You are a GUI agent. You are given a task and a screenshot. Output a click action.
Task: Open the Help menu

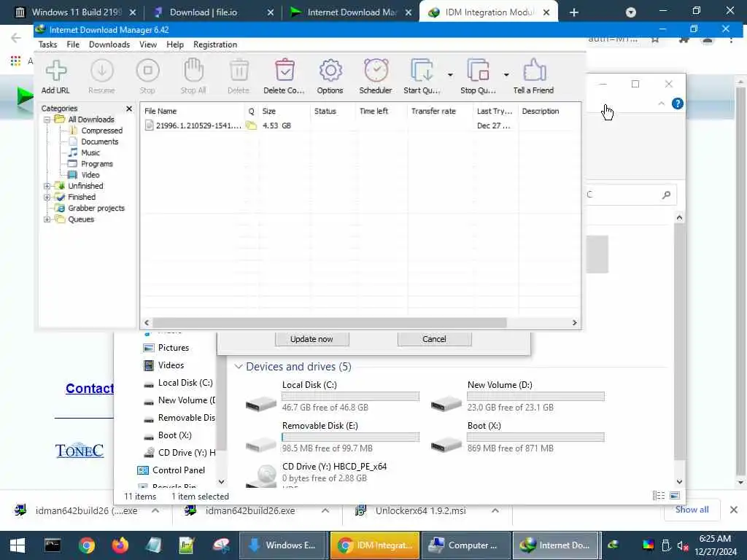click(175, 44)
